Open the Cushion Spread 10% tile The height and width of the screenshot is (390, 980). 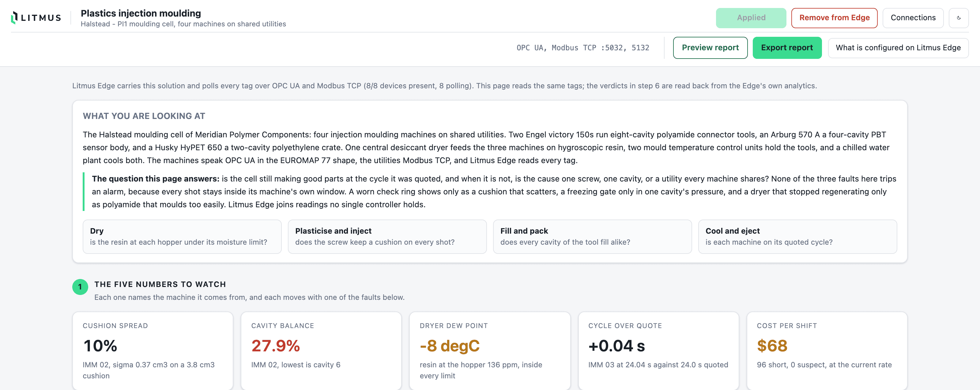(x=153, y=351)
